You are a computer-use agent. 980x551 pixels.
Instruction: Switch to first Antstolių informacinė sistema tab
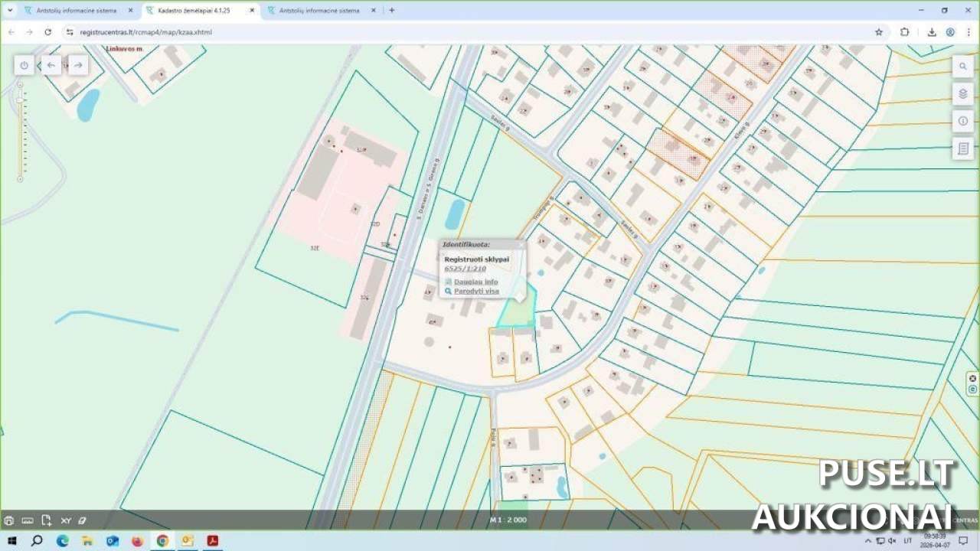point(77,11)
